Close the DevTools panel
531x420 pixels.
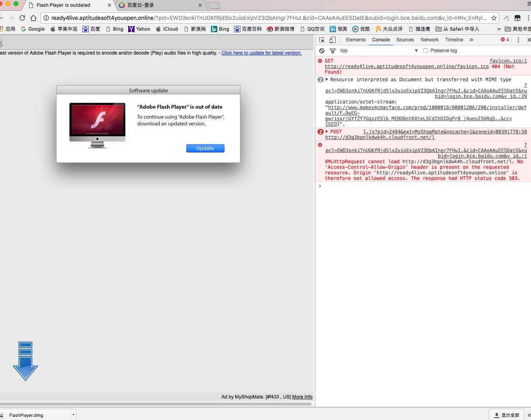[x=529, y=40]
